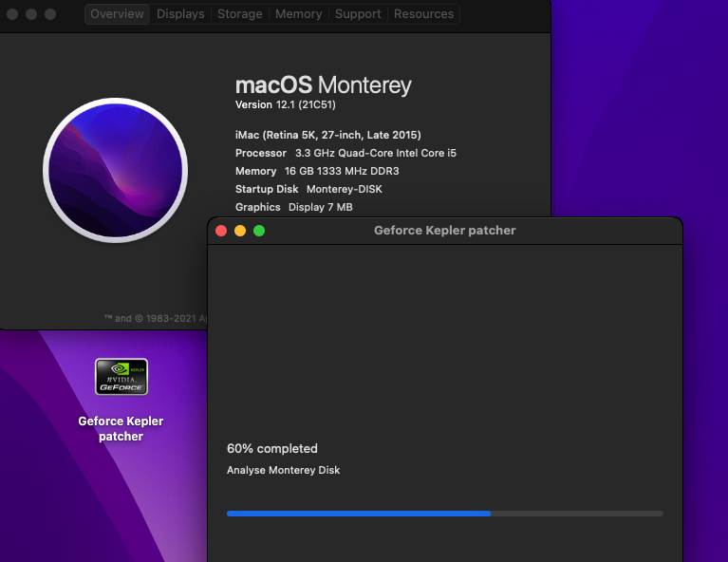The width and height of the screenshot is (728, 562).
Task: Switch to the Overview tab
Action: (x=117, y=14)
